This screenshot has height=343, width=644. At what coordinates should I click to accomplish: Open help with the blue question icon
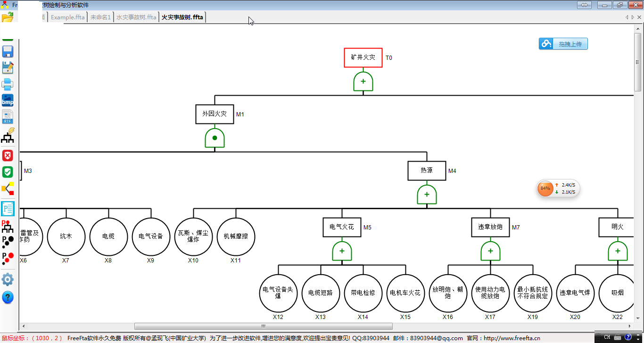pyautogui.click(x=8, y=297)
